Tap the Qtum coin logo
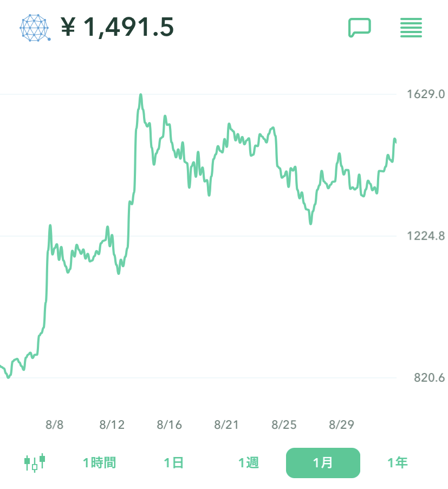 coord(35,27)
